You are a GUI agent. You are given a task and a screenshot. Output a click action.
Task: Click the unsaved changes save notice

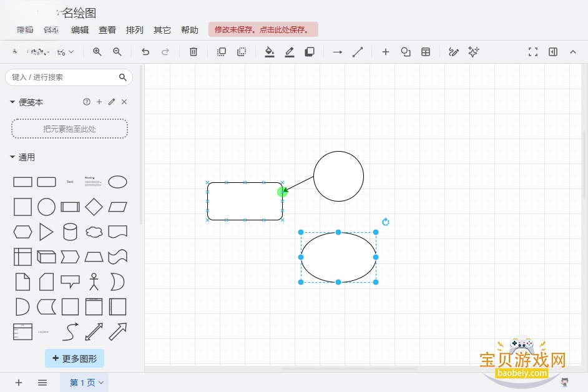[263, 29]
